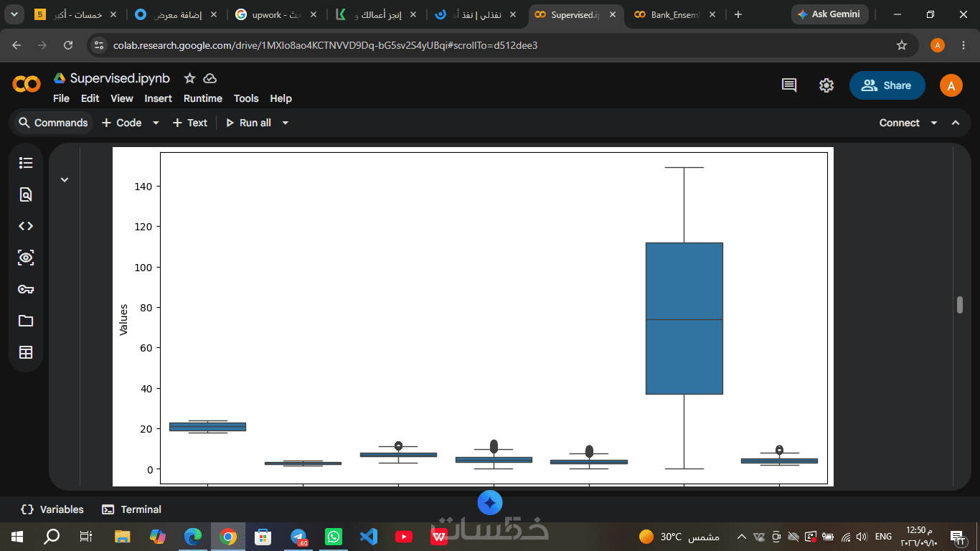The image size is (980, 551).
Task: Star the Supervised.ipynb notebook
Action: (x=189, y=78)
